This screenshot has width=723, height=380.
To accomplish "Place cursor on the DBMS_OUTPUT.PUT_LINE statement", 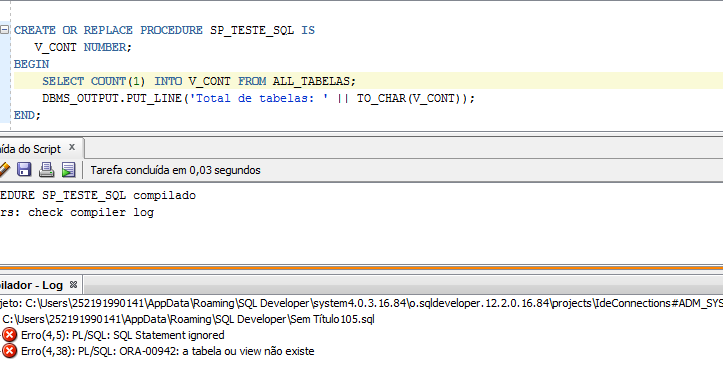I will click(x=258, y=98).
